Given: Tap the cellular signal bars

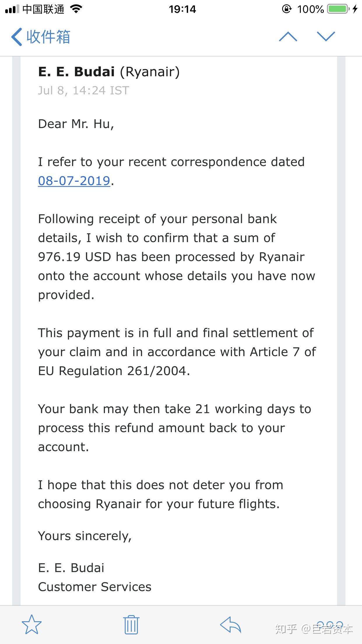Looking at the screenshot, I should [12, 9].
